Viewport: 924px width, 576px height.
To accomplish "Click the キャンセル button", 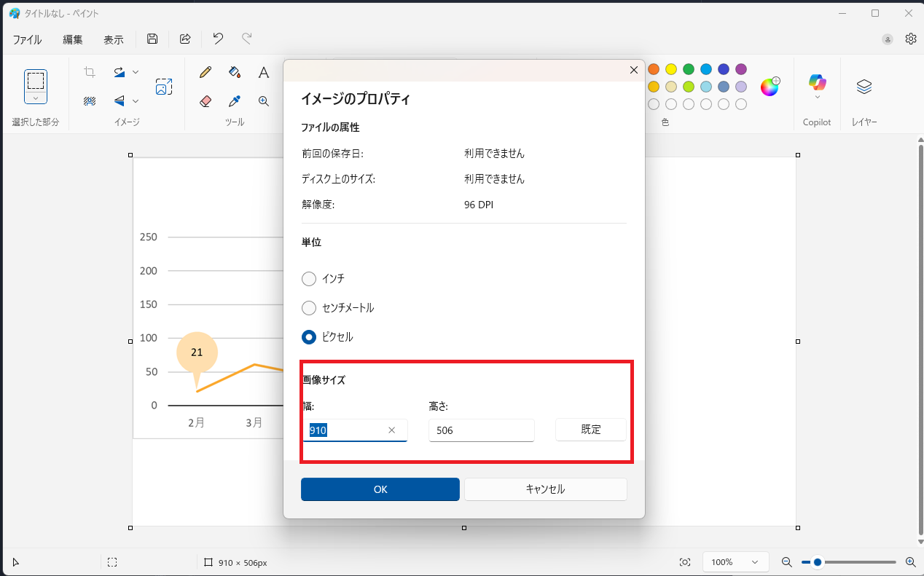I will point(545,489).
